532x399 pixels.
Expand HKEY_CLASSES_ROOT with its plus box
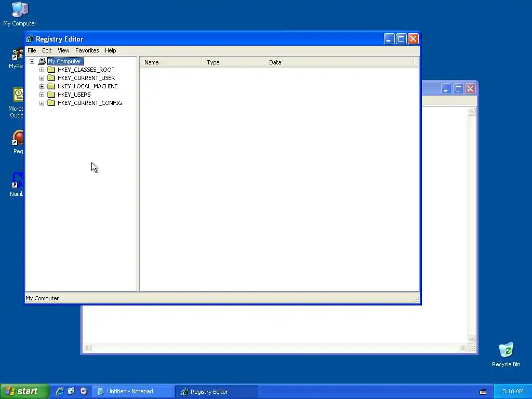[42, 70]
